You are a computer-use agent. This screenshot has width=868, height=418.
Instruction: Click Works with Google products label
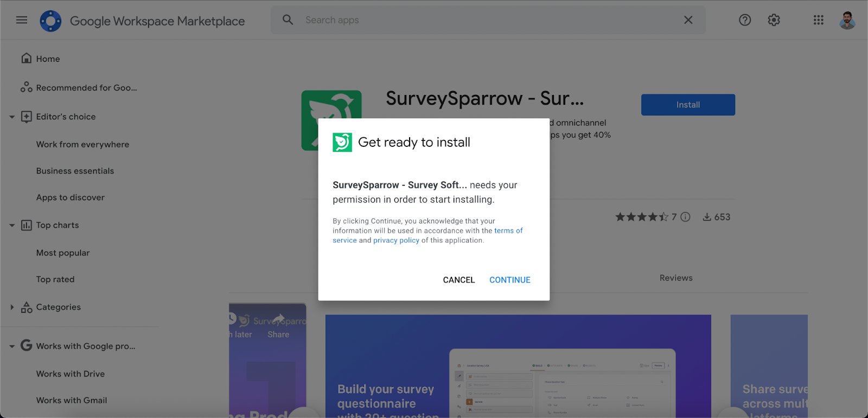[x=86, y=346]
